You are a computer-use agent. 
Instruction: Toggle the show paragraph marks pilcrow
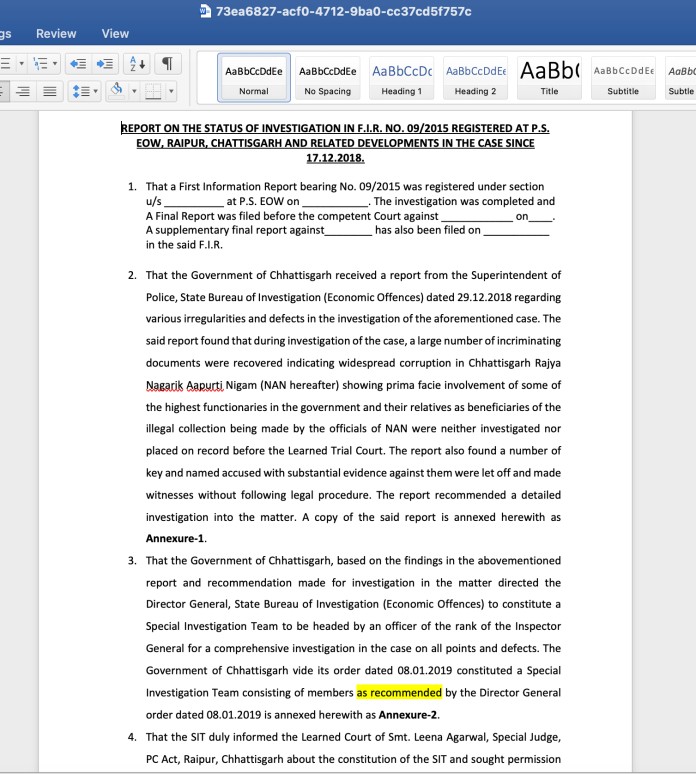[x=167, y=64]
